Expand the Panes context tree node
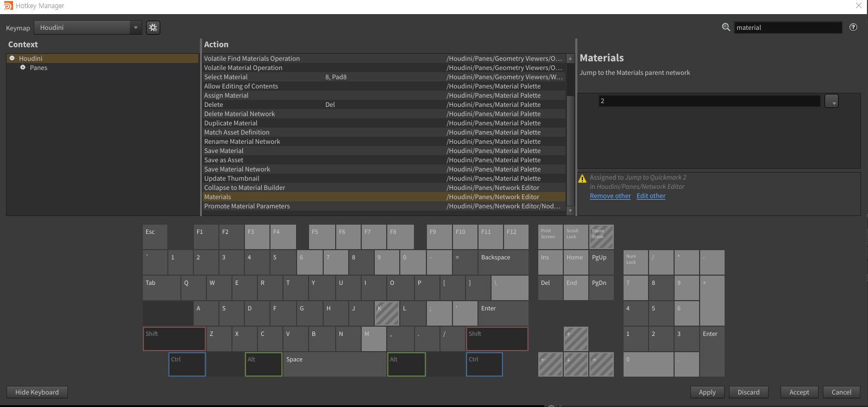Image resolution: width=868 pixels, height=407 pixels. [x=23, y=67]
